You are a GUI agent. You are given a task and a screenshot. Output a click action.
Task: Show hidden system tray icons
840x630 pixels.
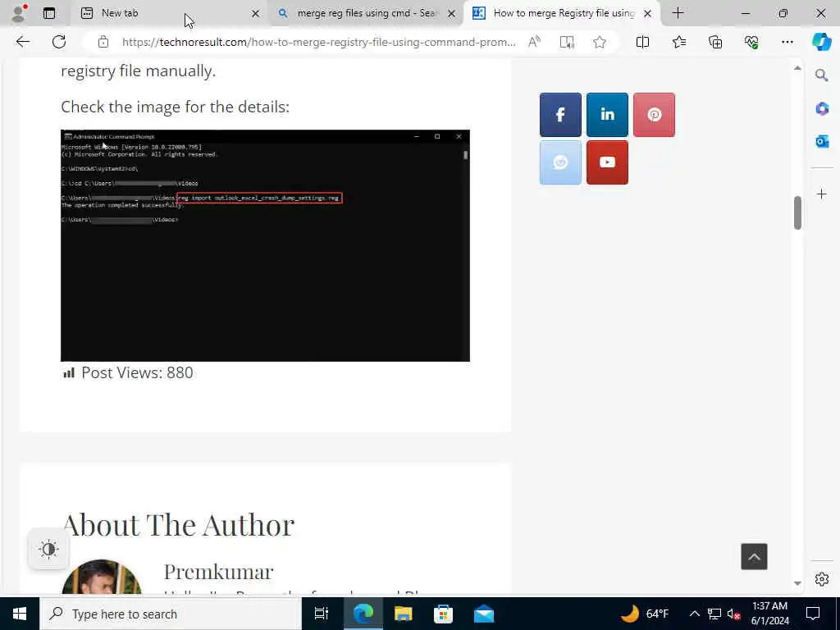coord(694,614)
